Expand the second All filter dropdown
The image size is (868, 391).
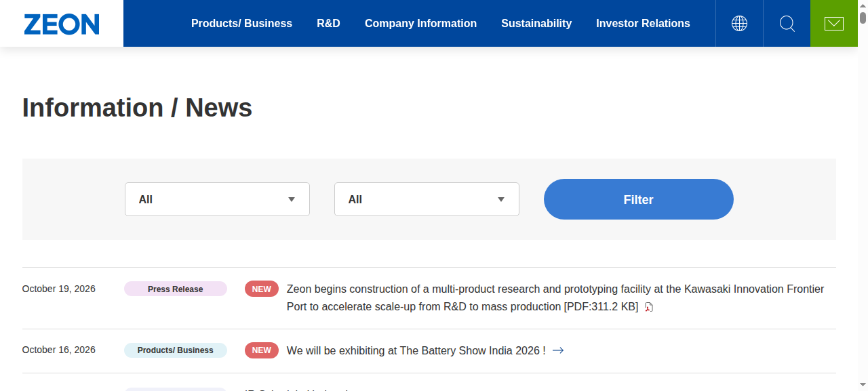coord(427,199)
